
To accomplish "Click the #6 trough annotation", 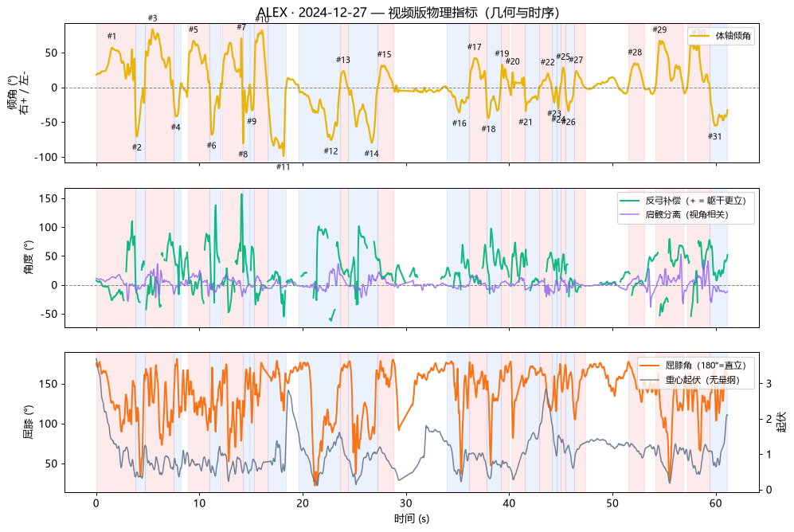I will coord(212,145).
